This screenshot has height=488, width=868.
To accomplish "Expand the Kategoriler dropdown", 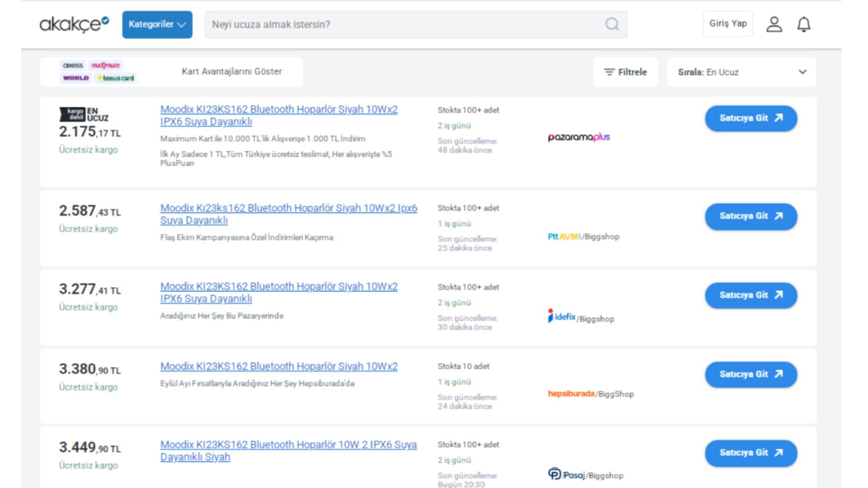I will [157, 24].
